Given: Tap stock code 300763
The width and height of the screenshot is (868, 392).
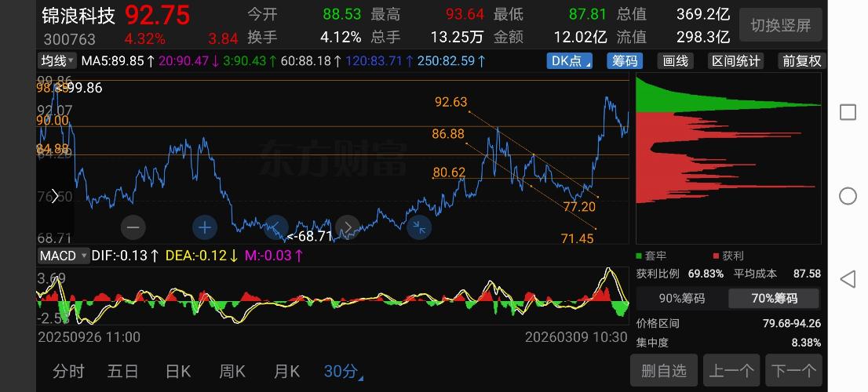Looking at the screenshot, I should pyautogui.click(x=70, y=39).
